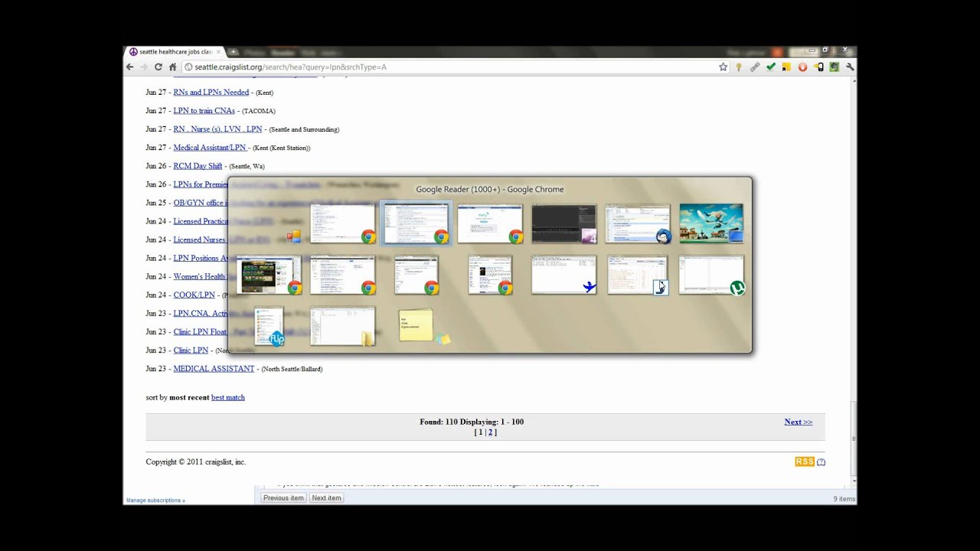The height and width of the screenshot is (551, 980).
Task: Open RNs and LPNs Needed listing
Action: click(211, 93)
